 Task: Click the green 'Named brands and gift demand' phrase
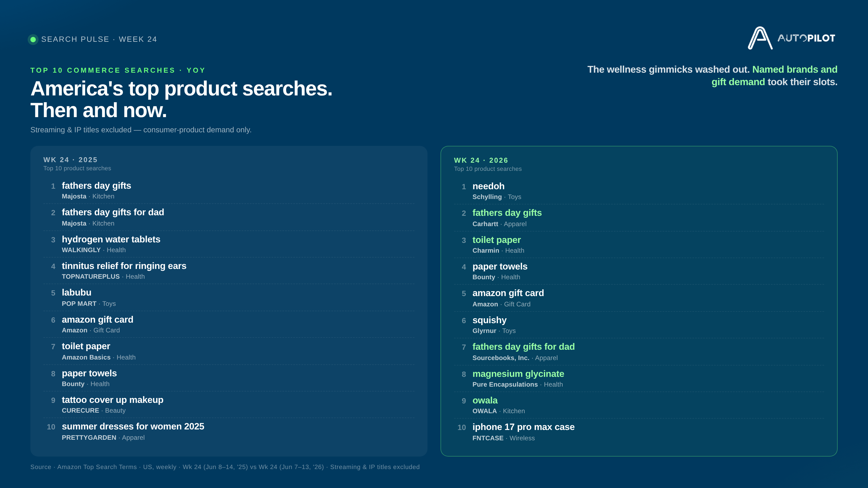pyautogui.click(x=774, y=75)
